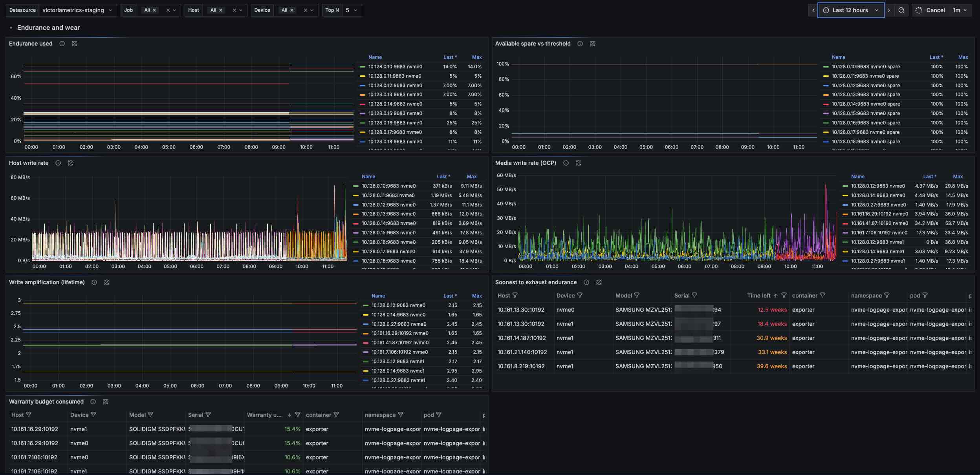Viewport: 980px width, 475px height.
Task: Toggle 10.161.41.87:10192 nvme0 in Media write legend
Action: click(x=879, y=223)
